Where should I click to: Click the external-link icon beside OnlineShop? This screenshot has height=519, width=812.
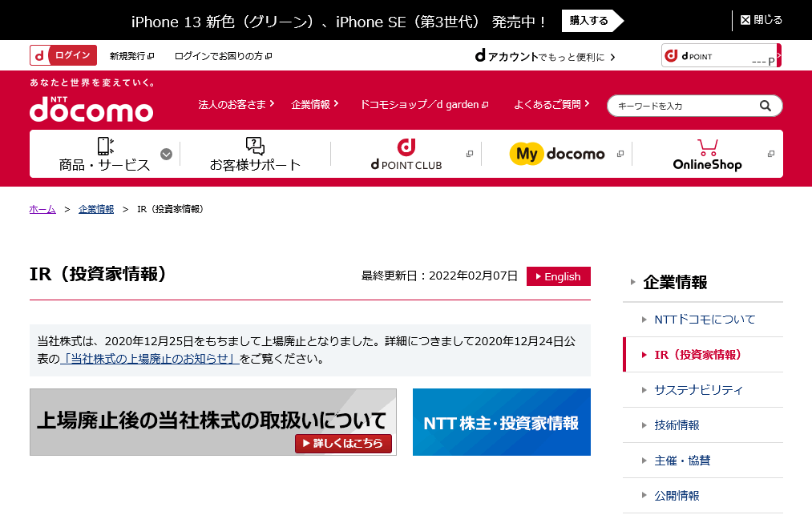[x=771, y=154]
